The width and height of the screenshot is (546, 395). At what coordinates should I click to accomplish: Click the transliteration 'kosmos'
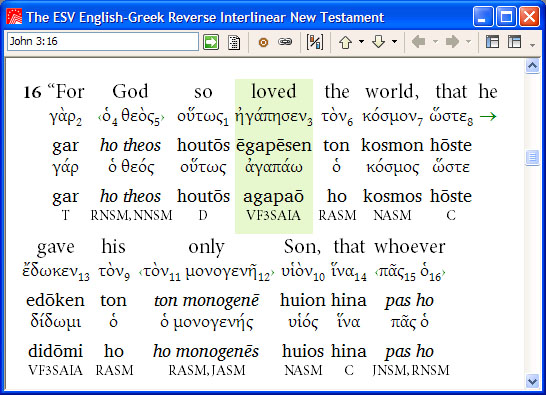(x=392, y=196)
